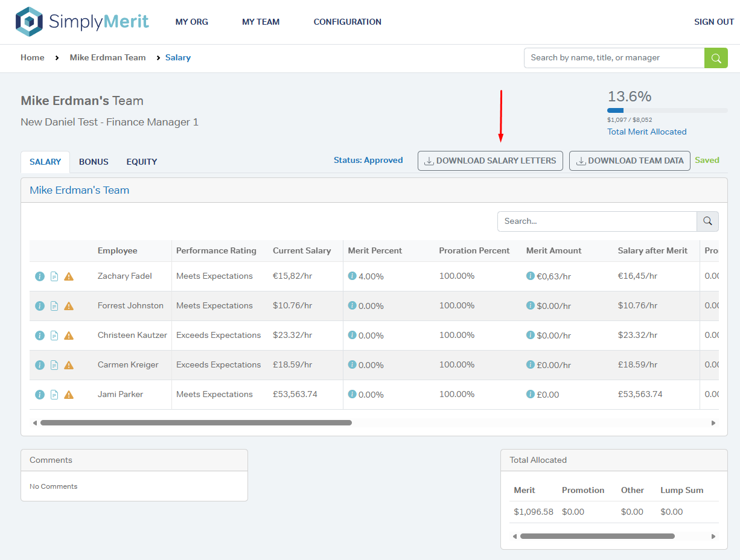Focus the name, title, or manager search field
740x560 pixels.
pyautogui.click(x=614, y=58)
